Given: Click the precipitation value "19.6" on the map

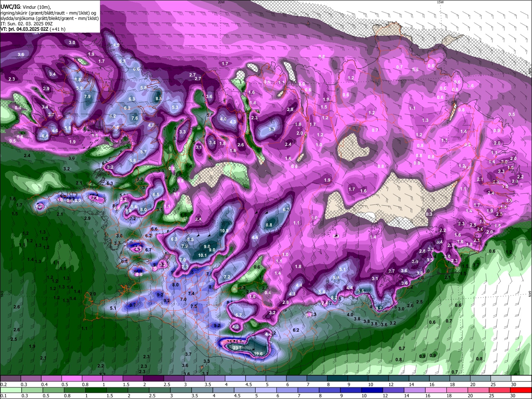Looking at the screenshot, I should coord(258,354).
